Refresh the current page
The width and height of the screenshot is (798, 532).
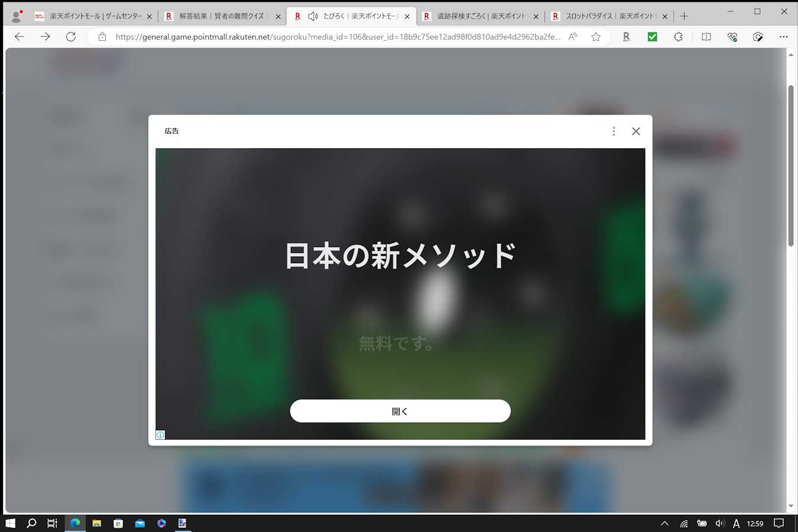(x=71, y=37)
